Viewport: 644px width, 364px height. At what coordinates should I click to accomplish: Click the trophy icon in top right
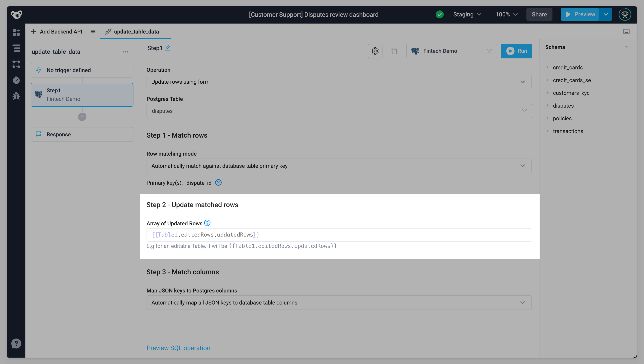[625, 14]
